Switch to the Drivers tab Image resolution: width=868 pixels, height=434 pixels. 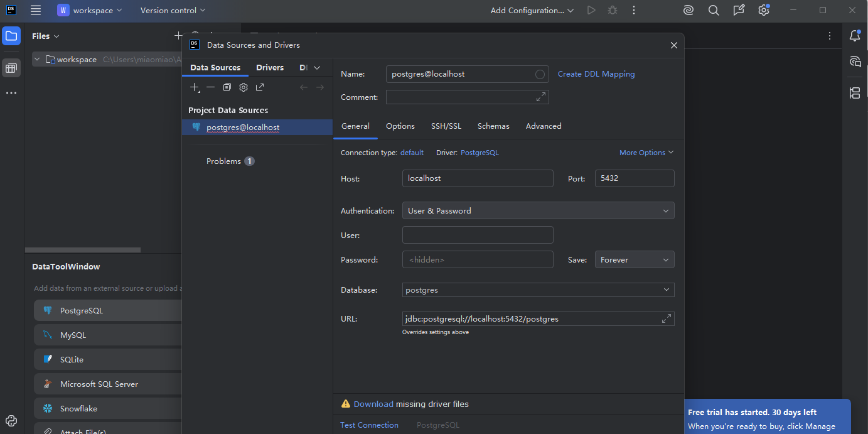[x=270, y=68]
